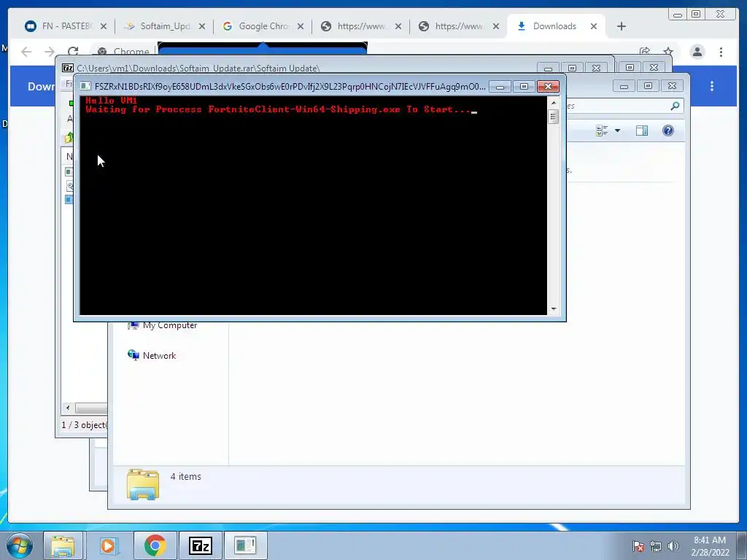The width and height of the screenshot is (747, 560).
Task: Close the FN - PASTEBIN tab
Action: tap(104, 26)
